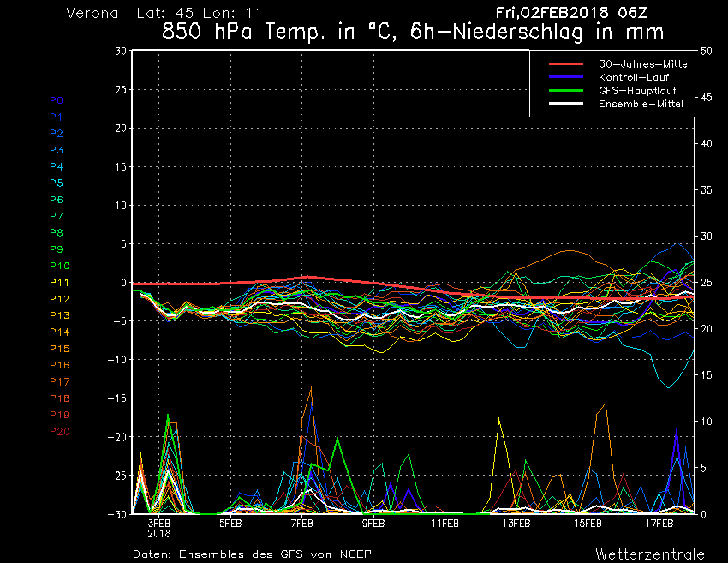Select the P14 member label

pos(59,332)
